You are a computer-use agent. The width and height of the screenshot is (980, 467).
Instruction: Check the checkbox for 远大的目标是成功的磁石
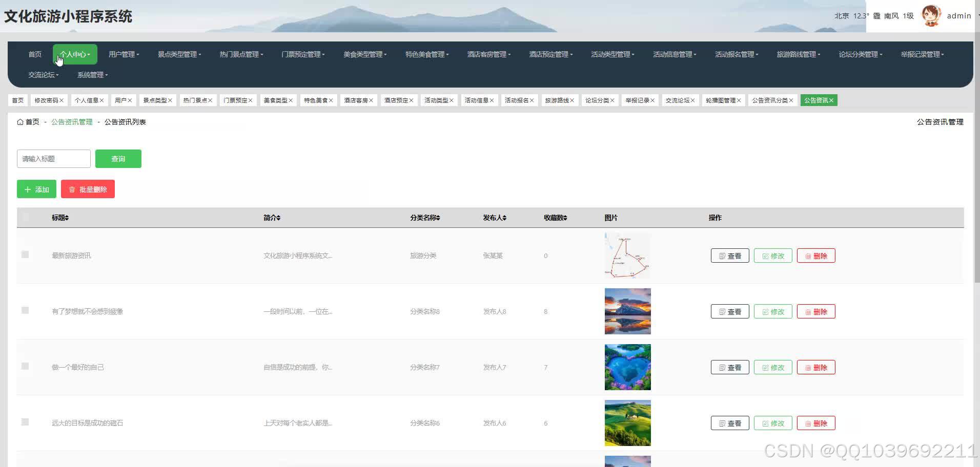pos(25,422)
